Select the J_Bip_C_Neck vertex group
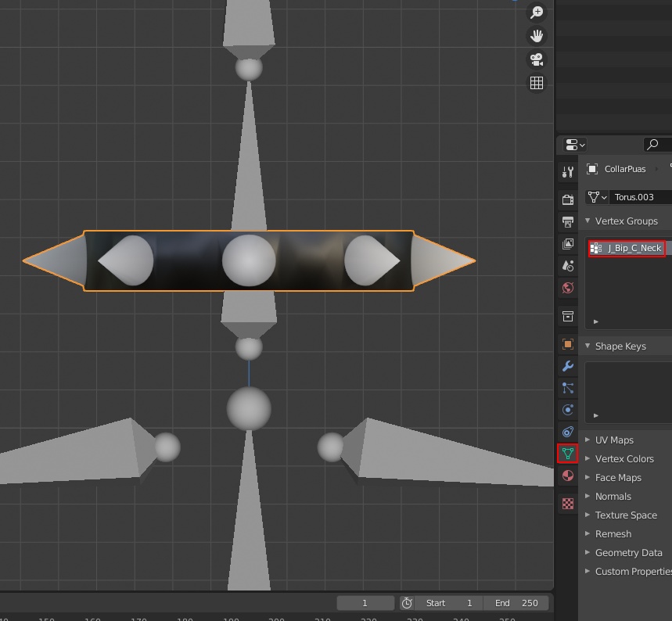Screen dimensions: 672x621 tap(629, 248)
